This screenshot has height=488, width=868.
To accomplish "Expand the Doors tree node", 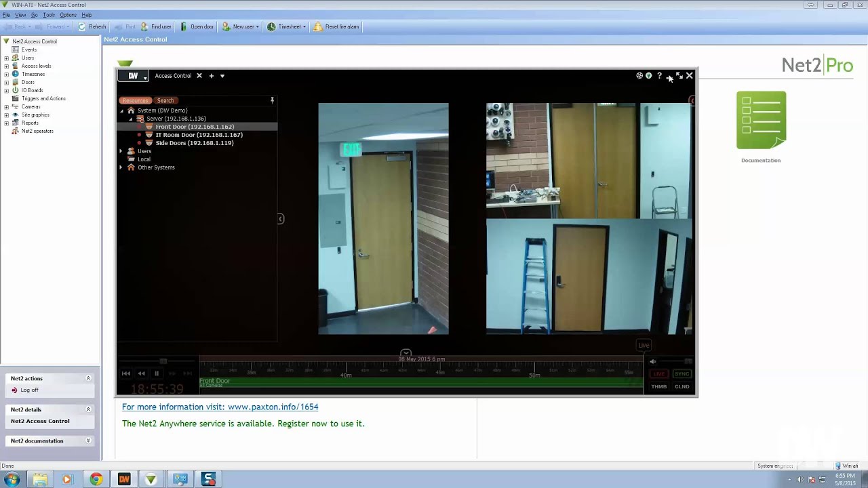I will (6, 82).
